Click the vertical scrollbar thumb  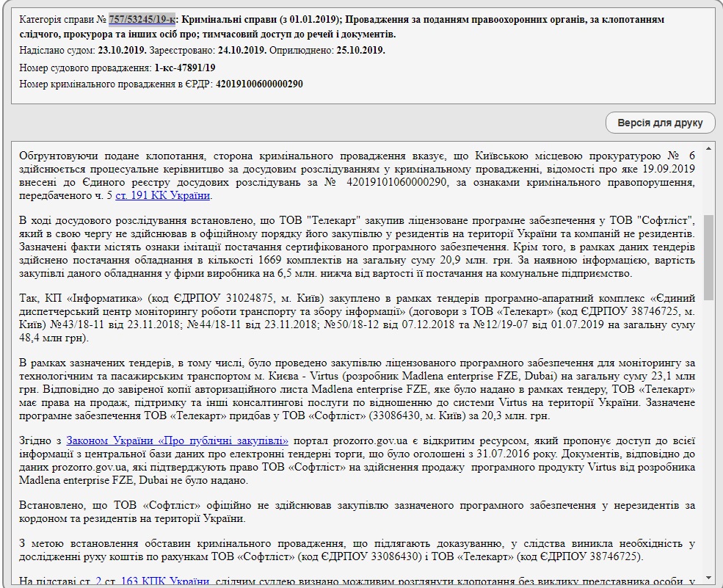[709, 257]
